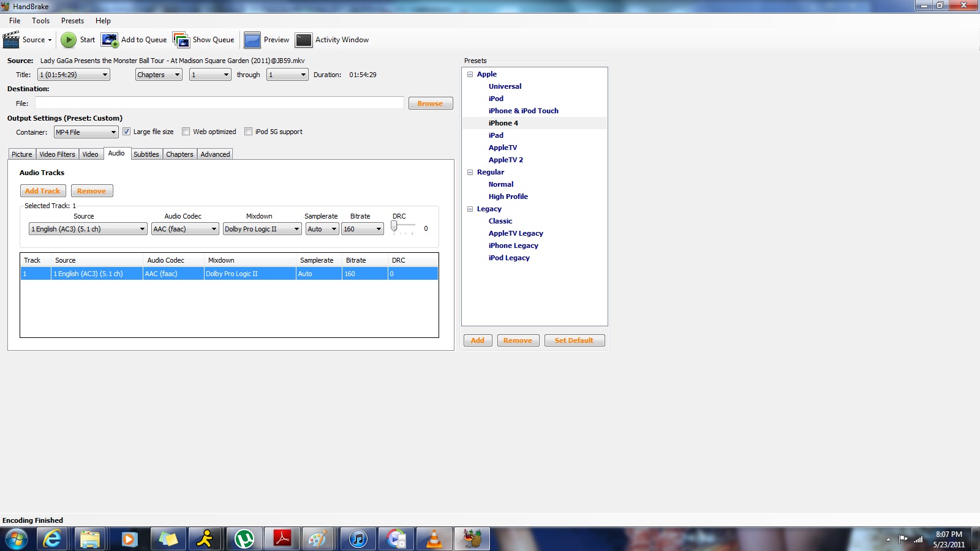The width and height of the screenshot is (980, 551).
Task: Enable the Web optimized checkbox
Action: (186, 132)
